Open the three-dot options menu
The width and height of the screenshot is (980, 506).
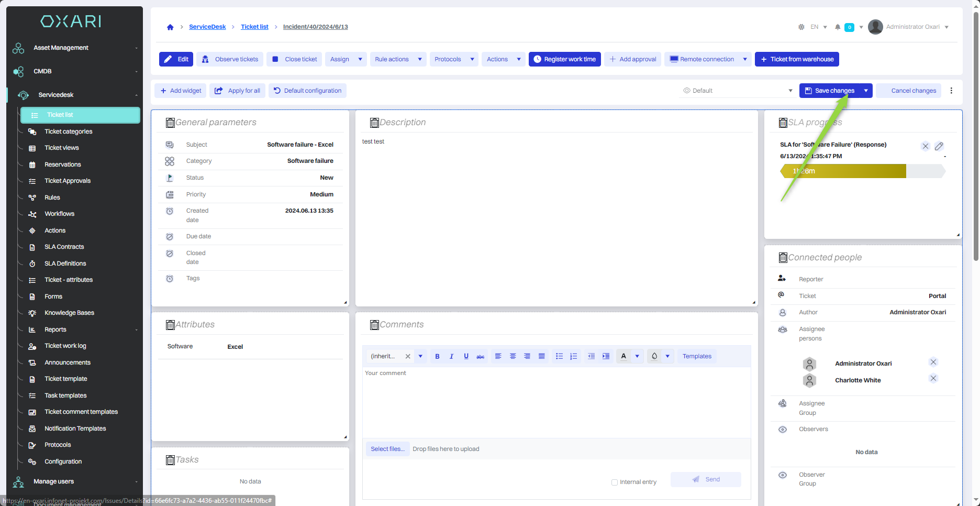pyautogui.click(x=951, y=91)
